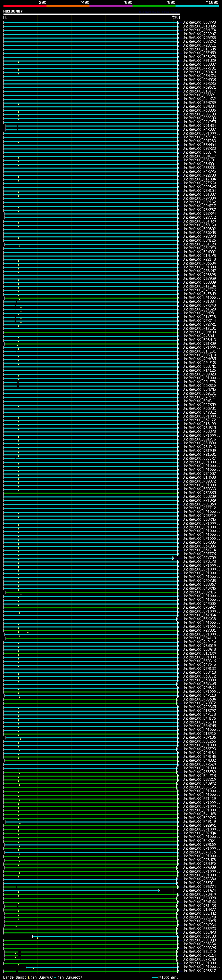The image size is (222, 980).
Task: Select the UniRef100_B7QLY8 label
Action: tap(199, 561)
